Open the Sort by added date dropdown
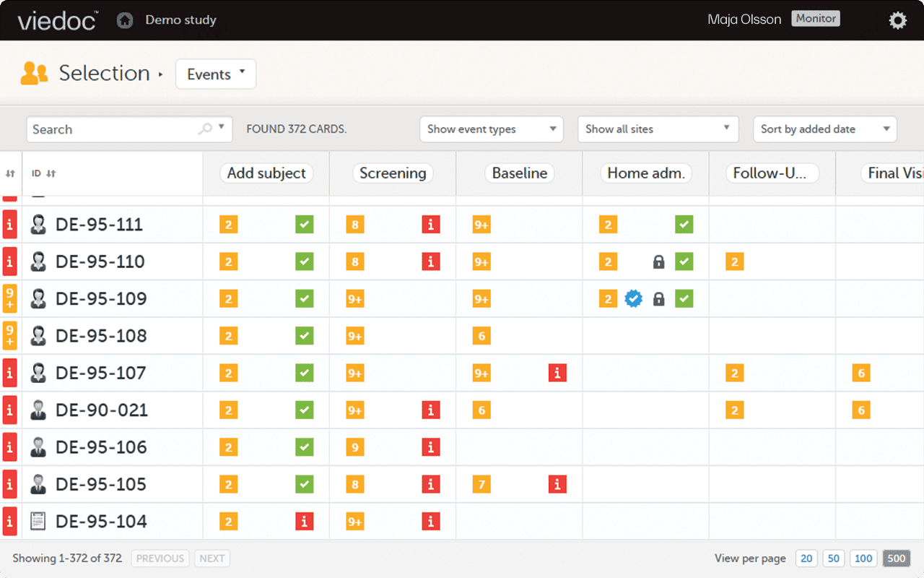The height and width of the screenshot is (578, 924). tap(824, 129)
